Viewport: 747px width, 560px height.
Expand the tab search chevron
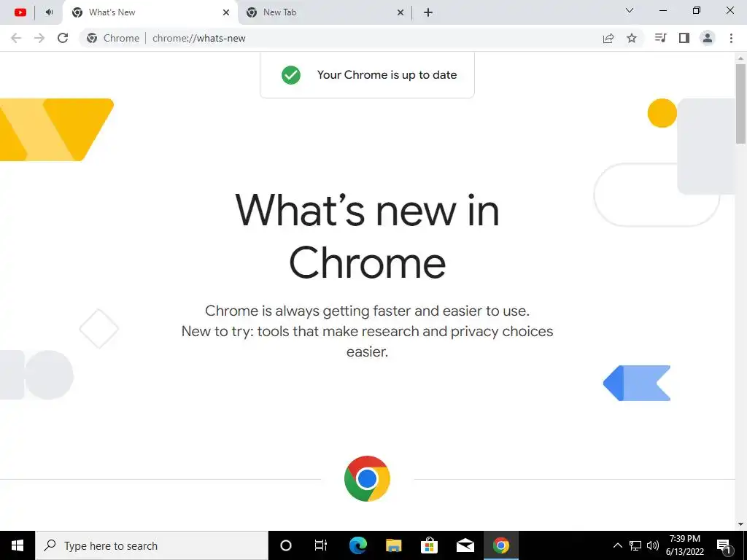[x=630, y=10]
